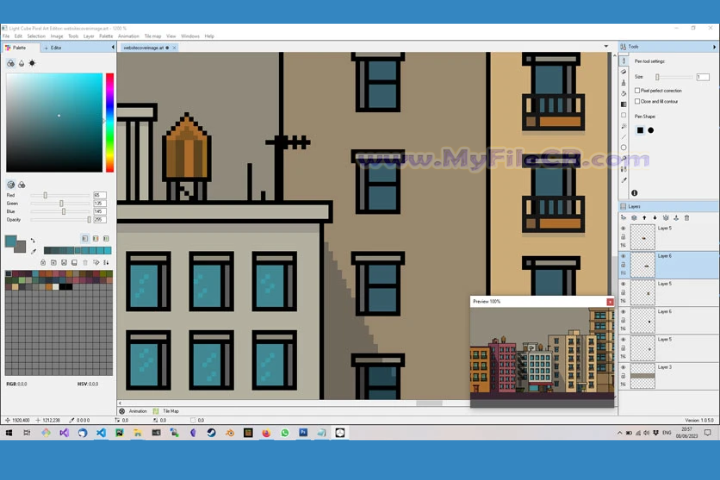Select the globe color mode icon above the sliders
720x480 pixels.
(x=11, y=184)
